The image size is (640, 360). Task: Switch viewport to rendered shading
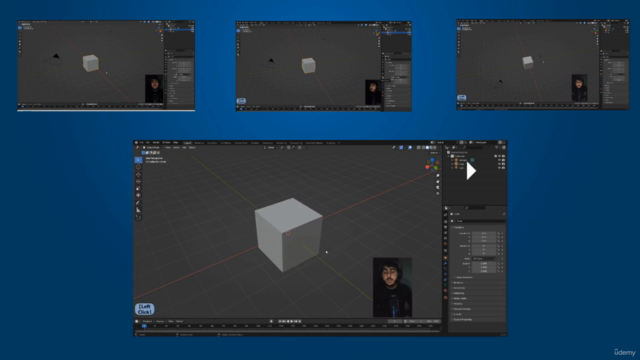point(435,147)
